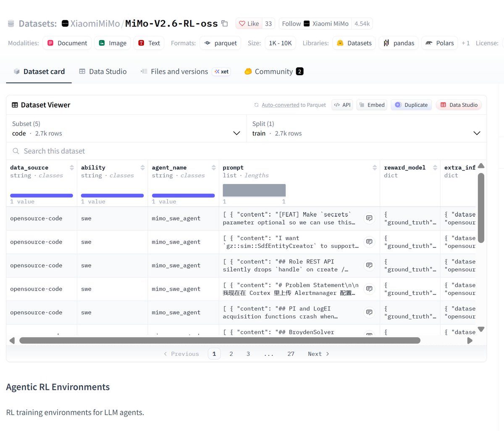The width and height of the screenshot is (504, 431).
Task: Go to the Previous page
Action: pyautogui.click(x=181, y=354)
